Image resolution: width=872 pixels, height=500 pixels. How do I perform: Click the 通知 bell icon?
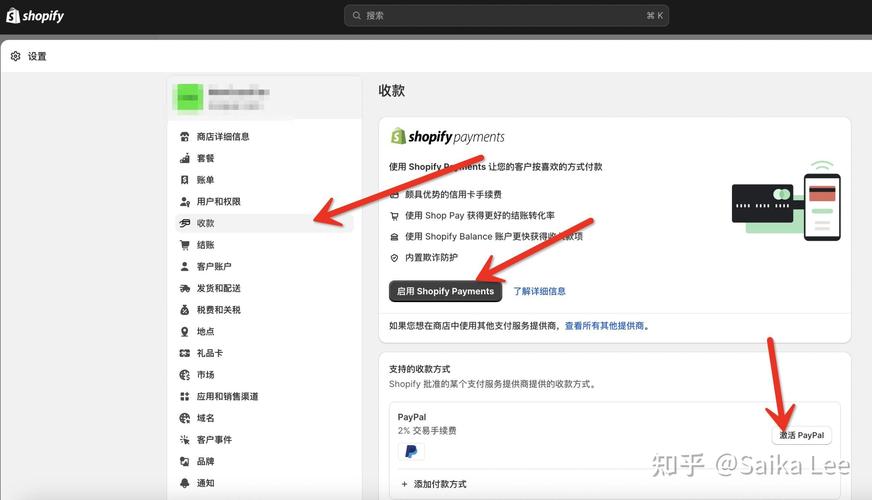click(185, 483)
